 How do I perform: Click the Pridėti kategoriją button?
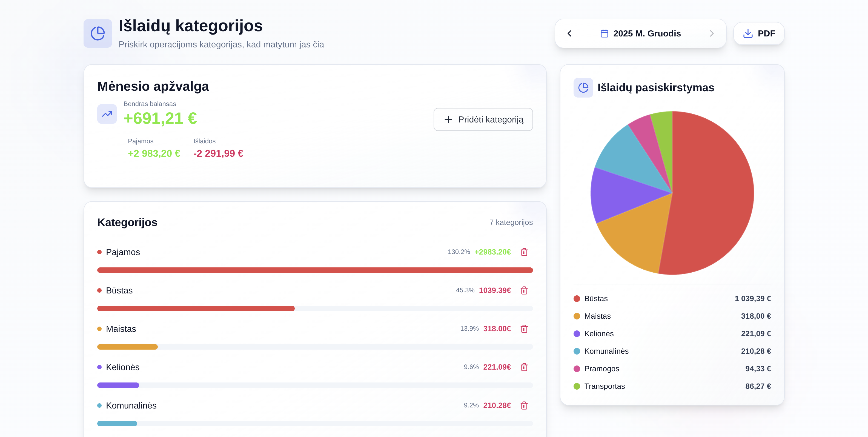(483, 120)
